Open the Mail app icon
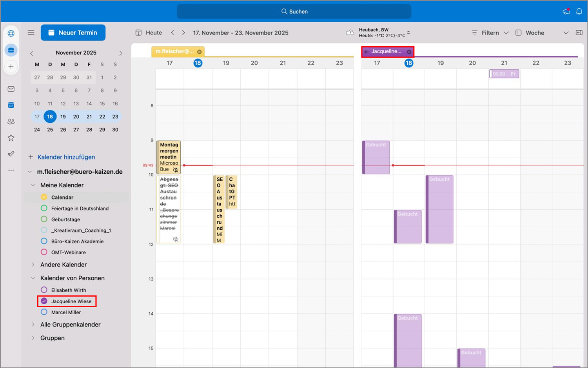Image resolution: width=588 pixels, height=368 pixels. [11, 89]
